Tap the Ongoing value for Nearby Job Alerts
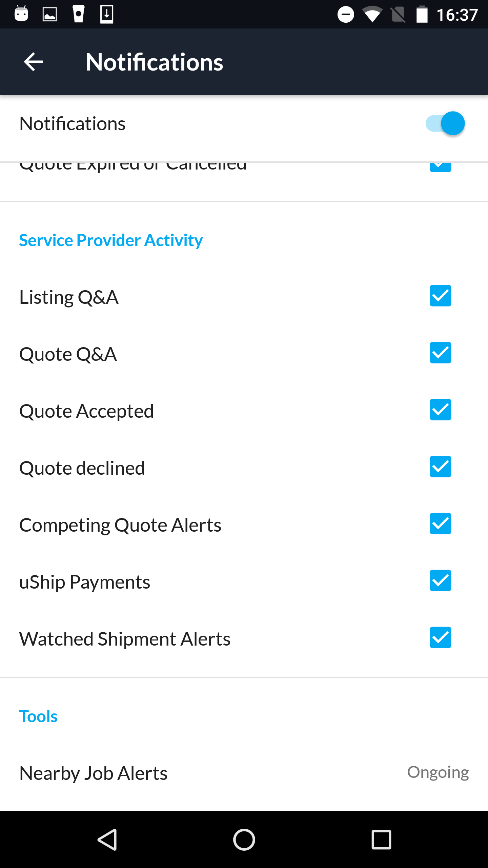Viewport: 488px width, 868px height. [x=438, y=772]
